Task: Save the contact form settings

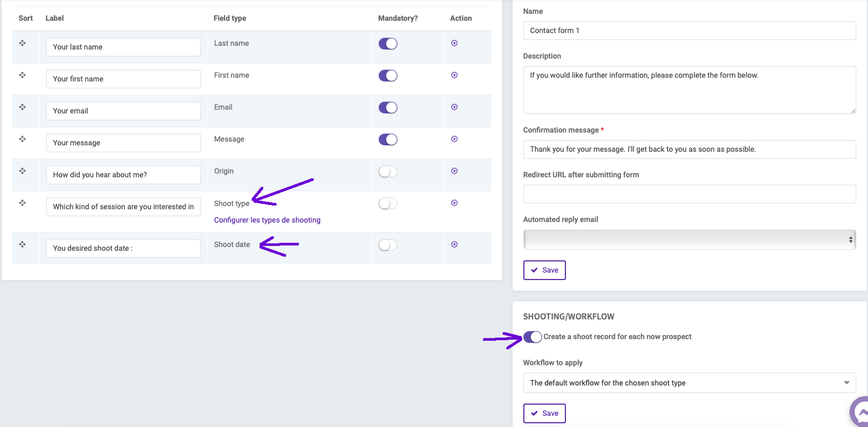Action: tap(544, 270)
